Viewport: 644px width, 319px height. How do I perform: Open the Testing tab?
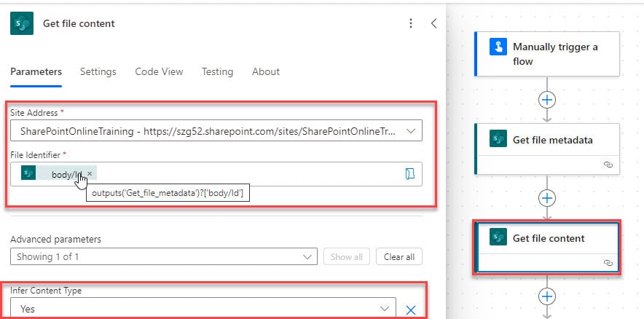click(x=217, y=72)
